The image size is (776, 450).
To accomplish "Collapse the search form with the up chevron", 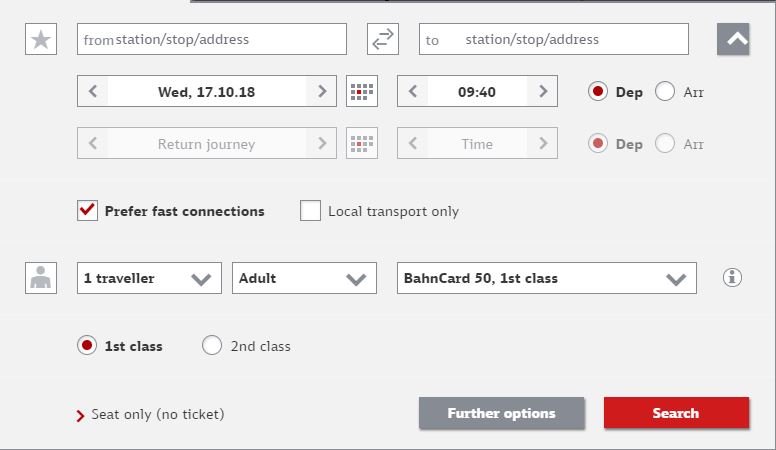I will [733, 39].
